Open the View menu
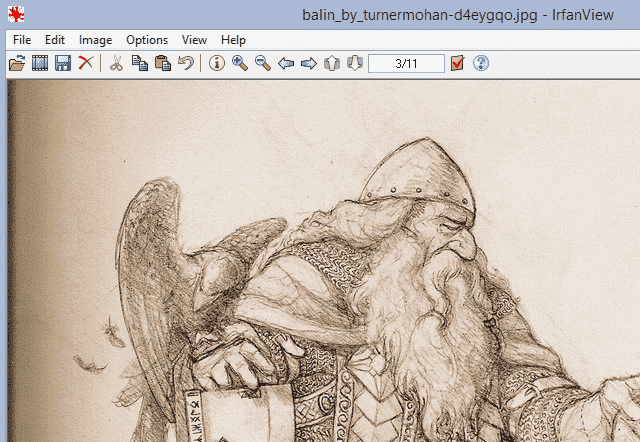The width and height of the screenshot is (640, 442). [x=194, y=40]
